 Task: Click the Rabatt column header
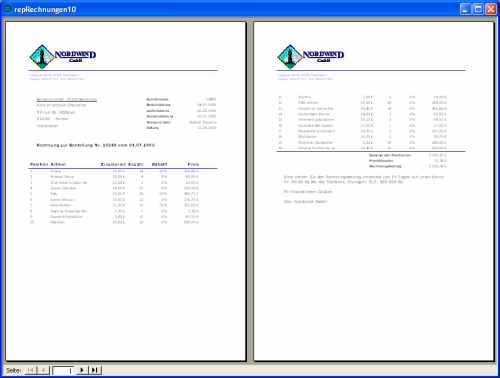point(159,164)
